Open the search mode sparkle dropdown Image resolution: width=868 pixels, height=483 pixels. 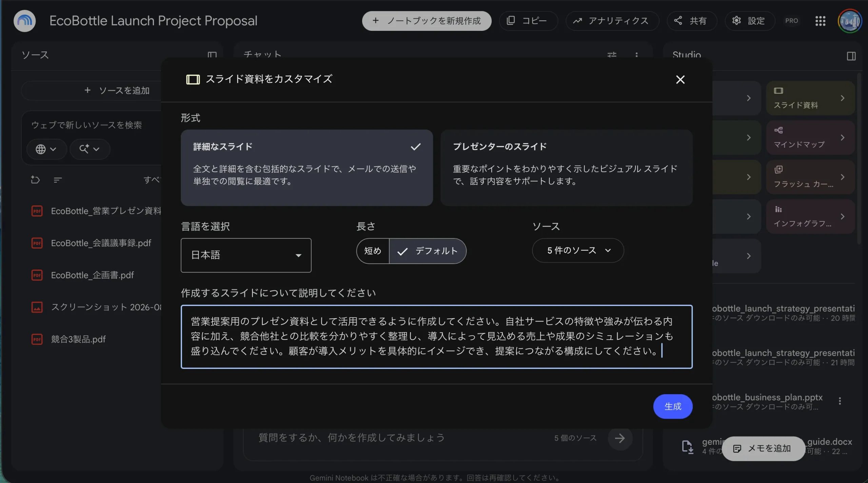(x=90, y=149)
